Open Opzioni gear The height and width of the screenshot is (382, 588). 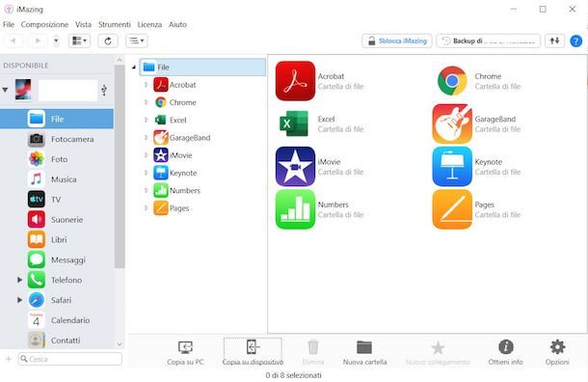pos(557,353)
